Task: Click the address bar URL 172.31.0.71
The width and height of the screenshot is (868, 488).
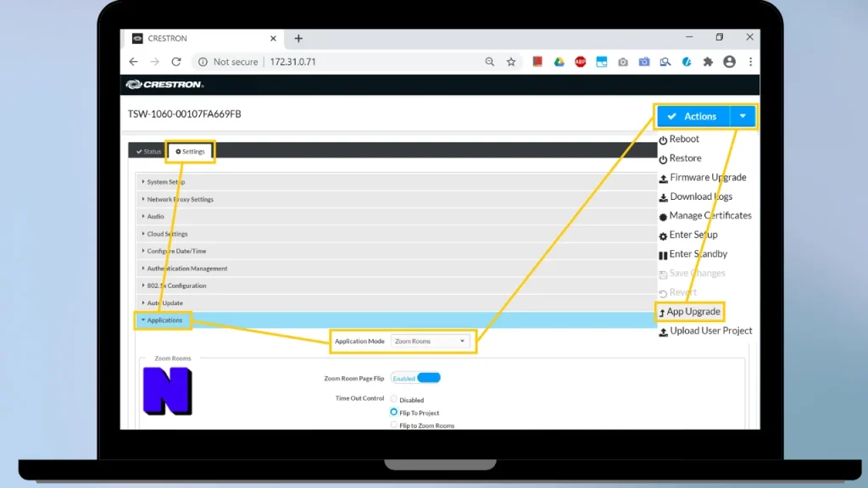Action: click(x=292, y=61)
